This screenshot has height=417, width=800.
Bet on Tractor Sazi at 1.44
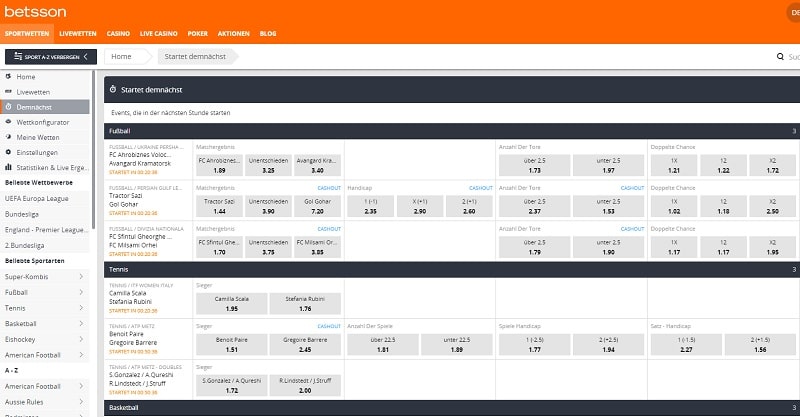219,206
